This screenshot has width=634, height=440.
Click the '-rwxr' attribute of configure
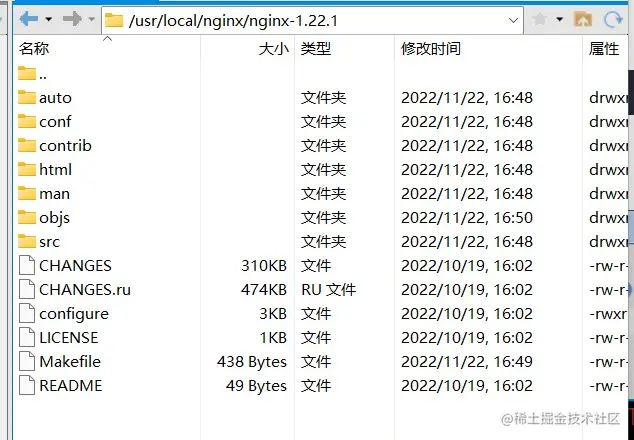point(608,314)
